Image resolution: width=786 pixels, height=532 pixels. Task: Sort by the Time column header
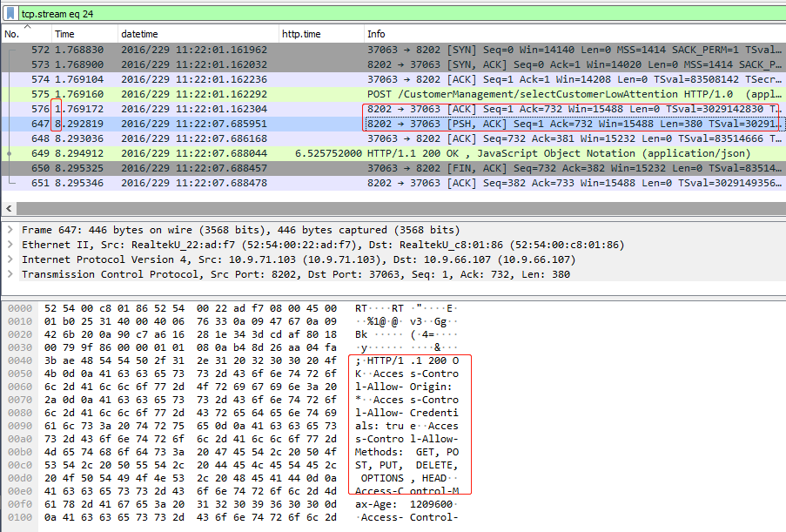point(65,34)
